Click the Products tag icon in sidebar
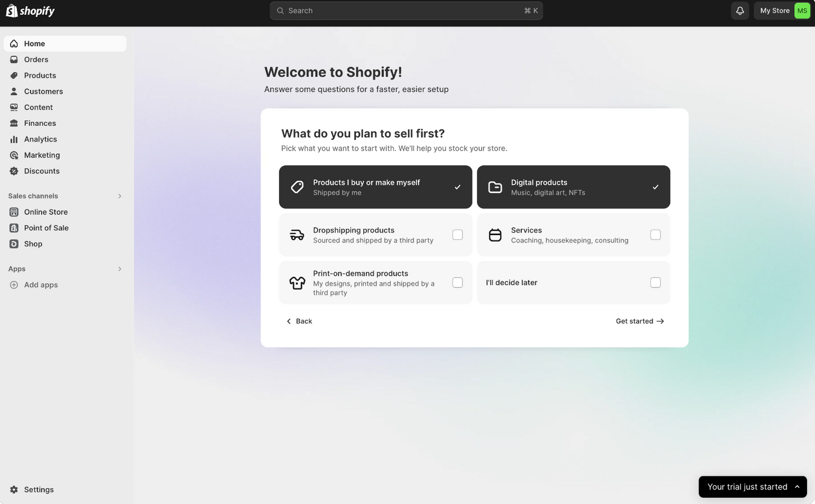The width and height of the screenshot is (815, 504). [14, 76]
